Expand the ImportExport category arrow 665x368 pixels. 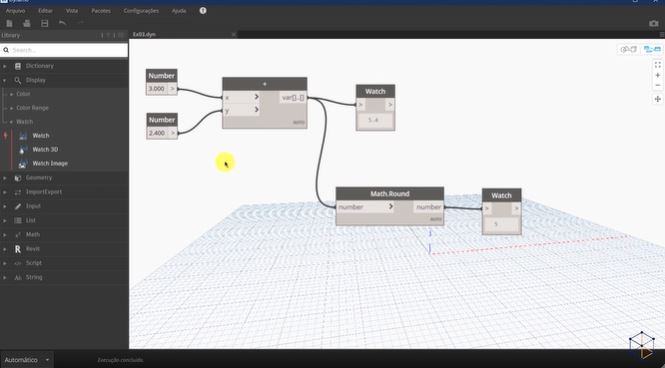(5, 192)
